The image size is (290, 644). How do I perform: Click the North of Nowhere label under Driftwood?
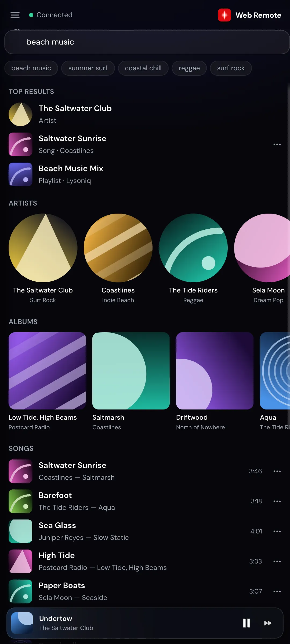(201, 427)
